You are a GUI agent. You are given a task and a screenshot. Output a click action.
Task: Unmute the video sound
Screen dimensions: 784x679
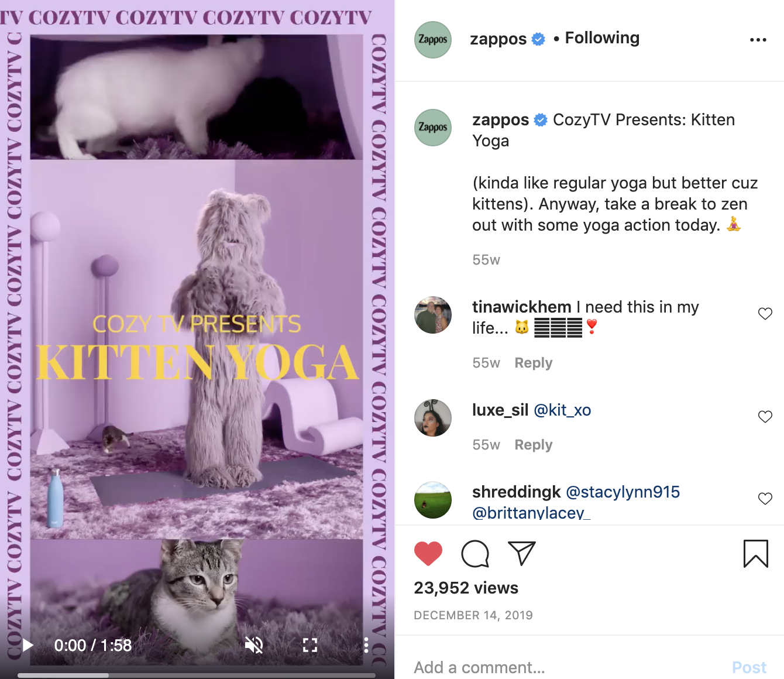click(254, 645)
